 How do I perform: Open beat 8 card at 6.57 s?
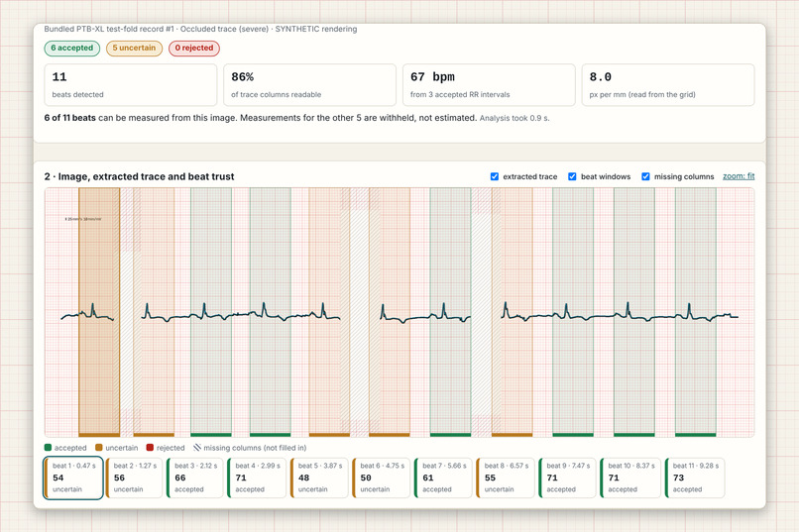(506, 478)
